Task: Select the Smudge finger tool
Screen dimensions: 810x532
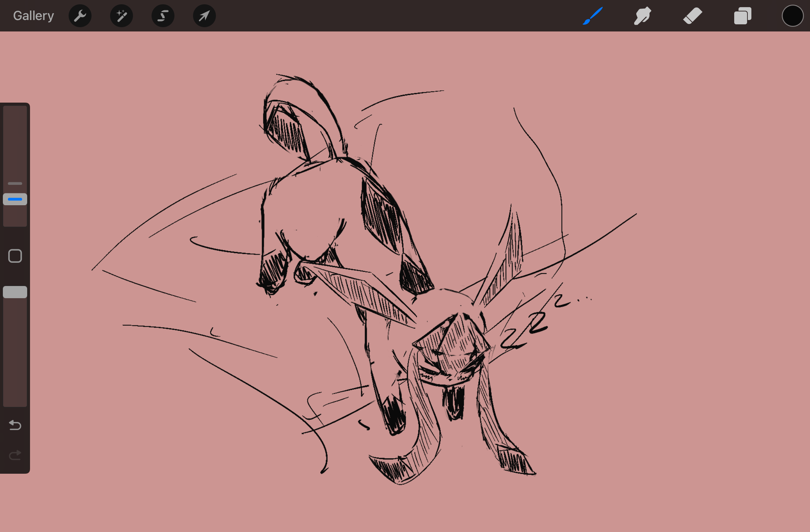Action: click(642, 16)
